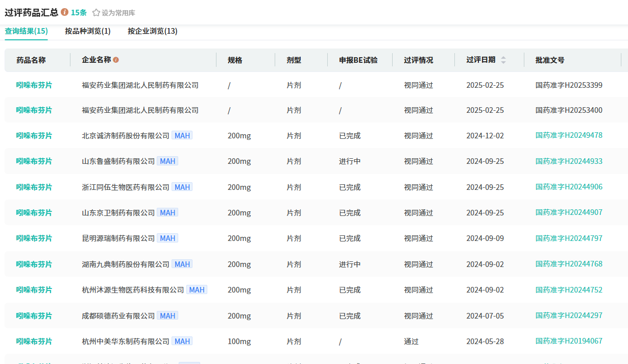Click info icon next to 过评药品汇总 title
This screenshot has width=628, height=364.
coord(64,12)
